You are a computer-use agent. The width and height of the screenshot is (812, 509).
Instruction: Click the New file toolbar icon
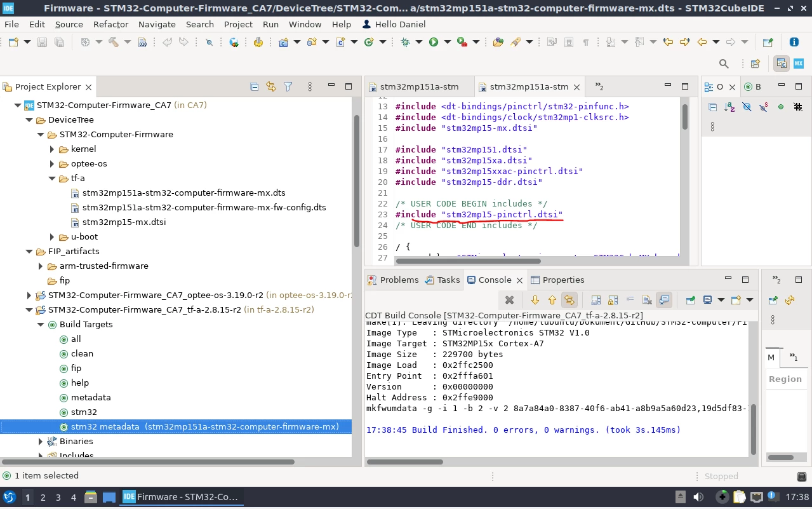[13, 42]
